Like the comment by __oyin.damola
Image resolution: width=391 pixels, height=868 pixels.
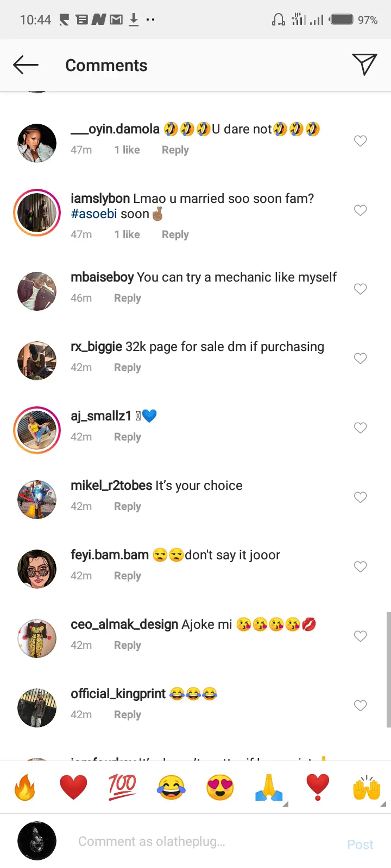click(x=360, y=141)
